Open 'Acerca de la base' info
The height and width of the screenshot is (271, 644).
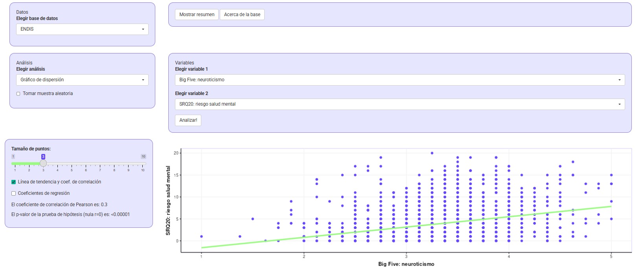242,15
